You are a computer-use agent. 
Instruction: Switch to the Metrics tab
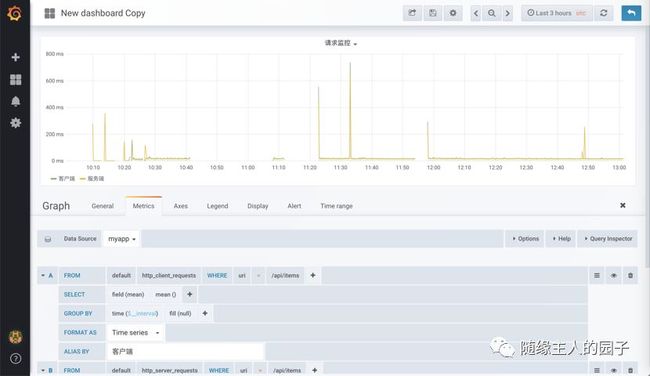(x=143, y=206)
